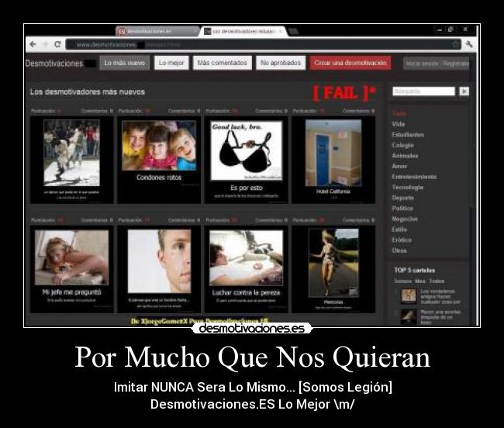Screen dimensions: 504x428
Task: Reload the page with the refresh icon
Action: pos(57,44)
